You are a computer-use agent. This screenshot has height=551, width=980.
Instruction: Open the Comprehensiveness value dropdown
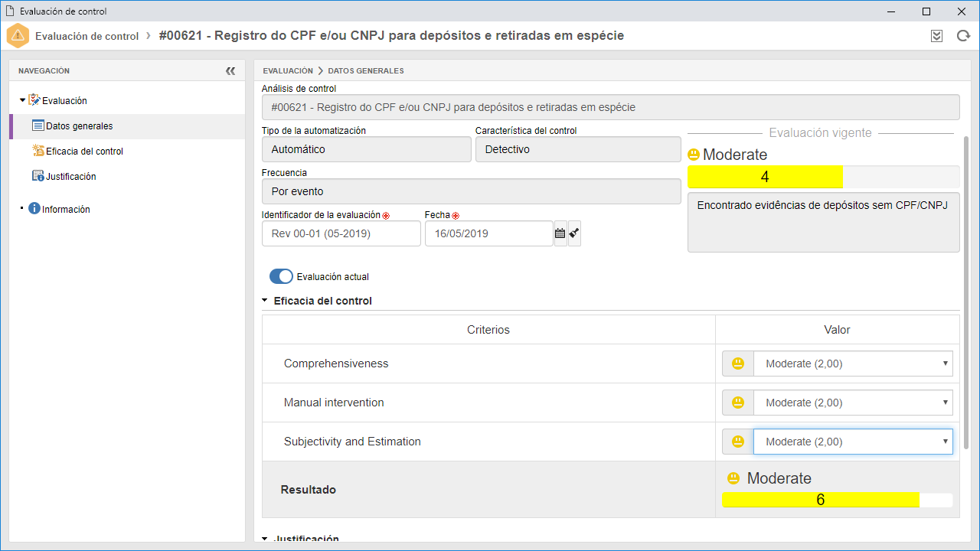(853, 364)
